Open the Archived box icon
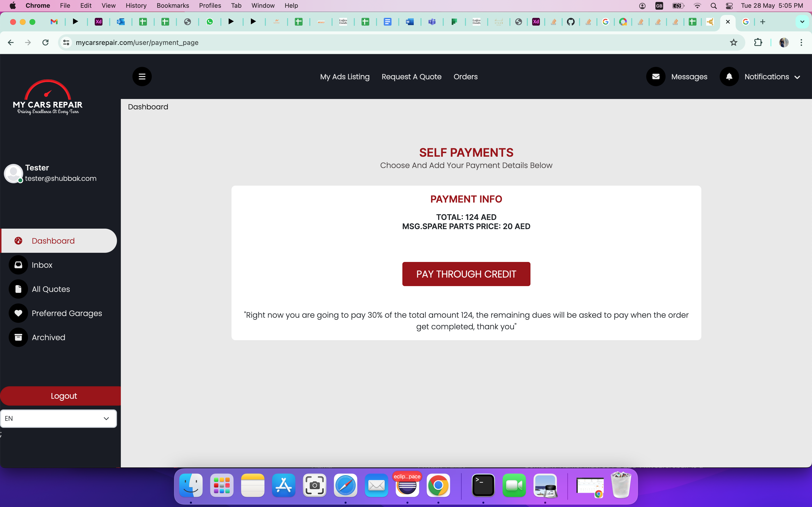Viewport: 812px width, 507px height. [18, 337]
